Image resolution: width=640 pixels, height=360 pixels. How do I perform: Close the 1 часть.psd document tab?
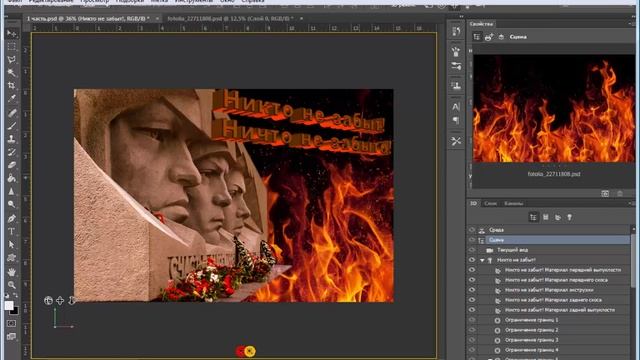pos(157,18)
